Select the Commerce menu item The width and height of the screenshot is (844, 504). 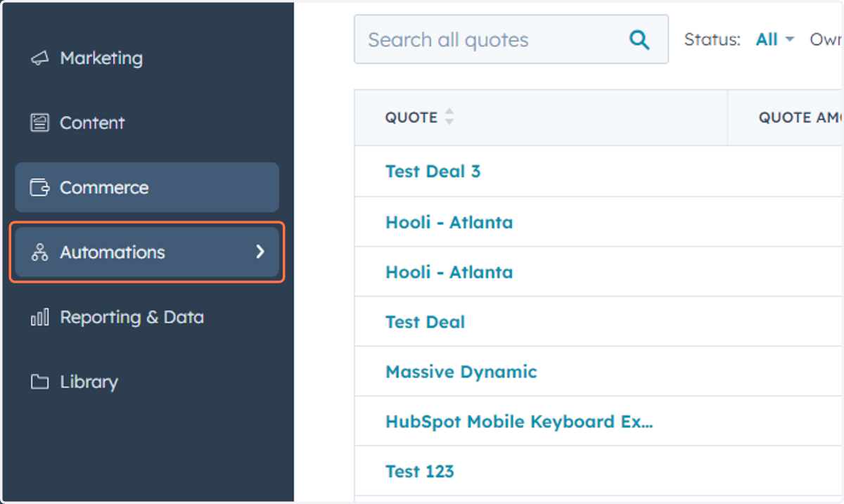[x=147, y=188]
